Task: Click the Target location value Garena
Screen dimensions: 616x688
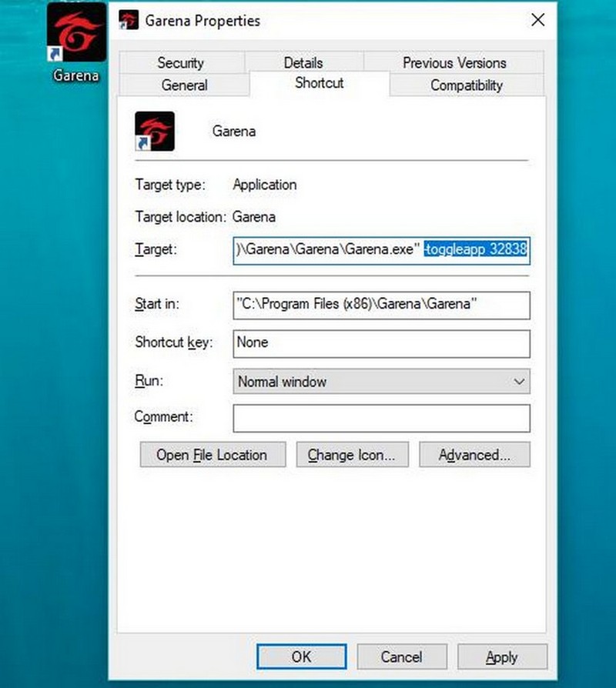Action: tap(254, 217)
